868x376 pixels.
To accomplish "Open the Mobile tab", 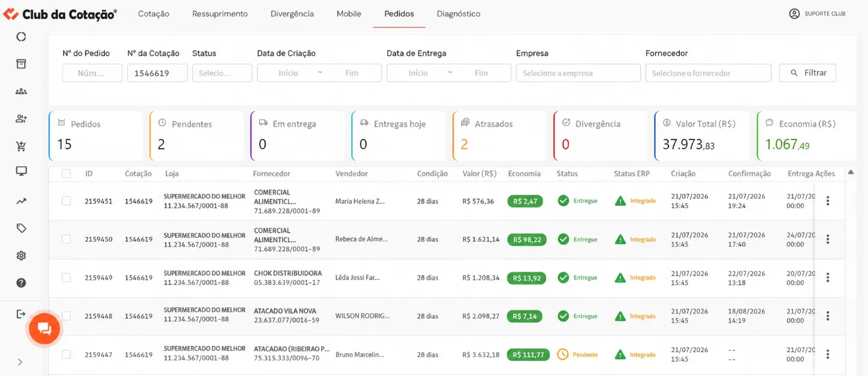I will coord(349,14).
